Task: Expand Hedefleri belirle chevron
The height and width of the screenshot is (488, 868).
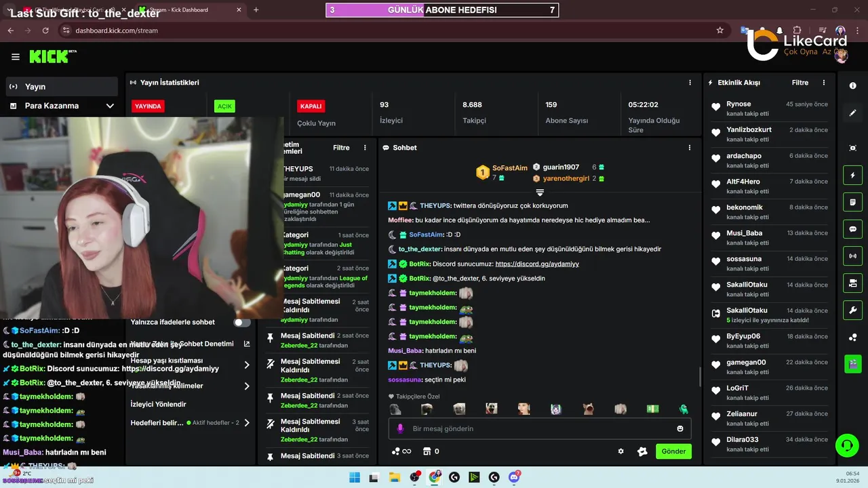Action: [x=247, y=423]
